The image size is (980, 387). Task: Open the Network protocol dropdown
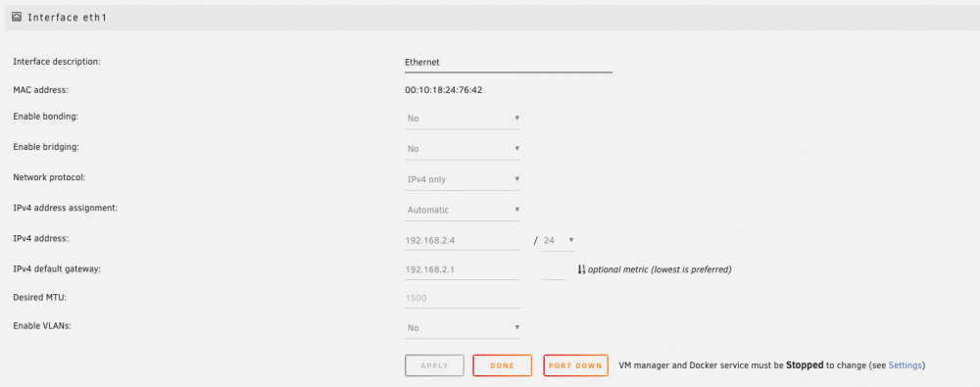[462, 179]
